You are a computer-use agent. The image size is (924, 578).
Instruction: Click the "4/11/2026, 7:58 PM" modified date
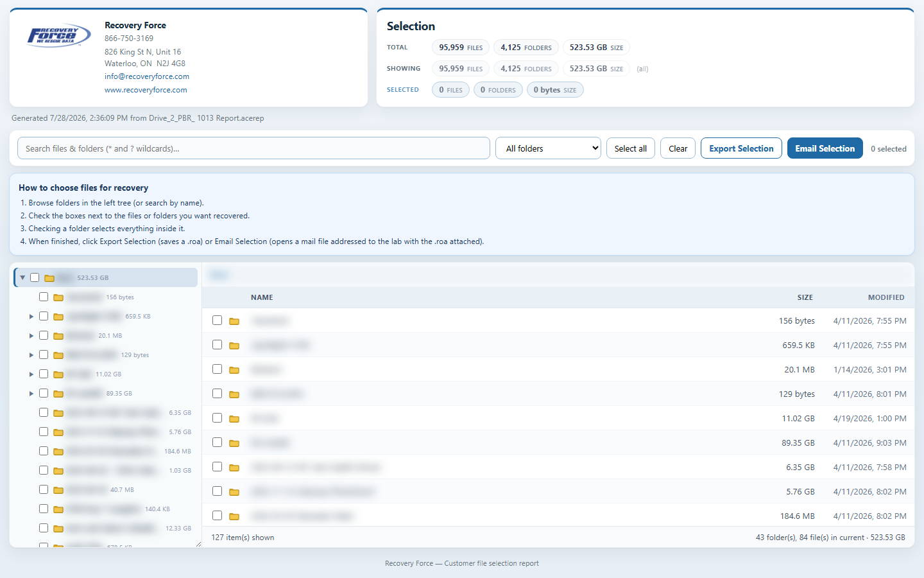point(870,468)
